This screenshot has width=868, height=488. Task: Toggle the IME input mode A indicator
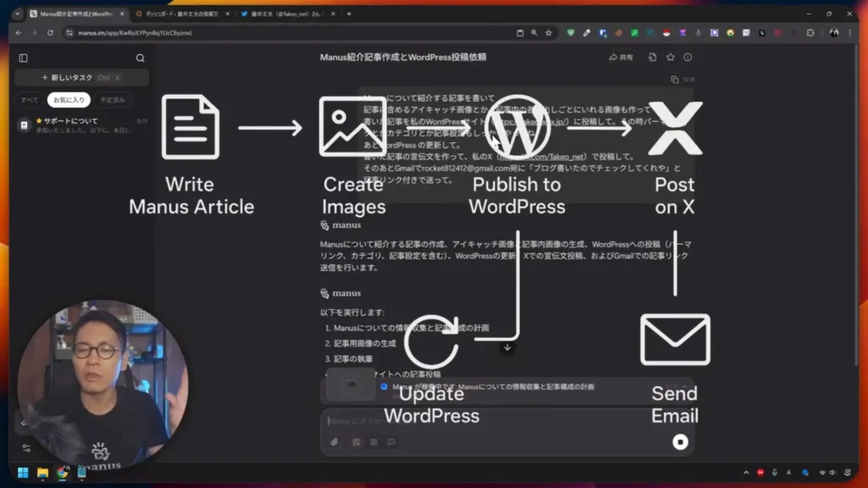789,473
